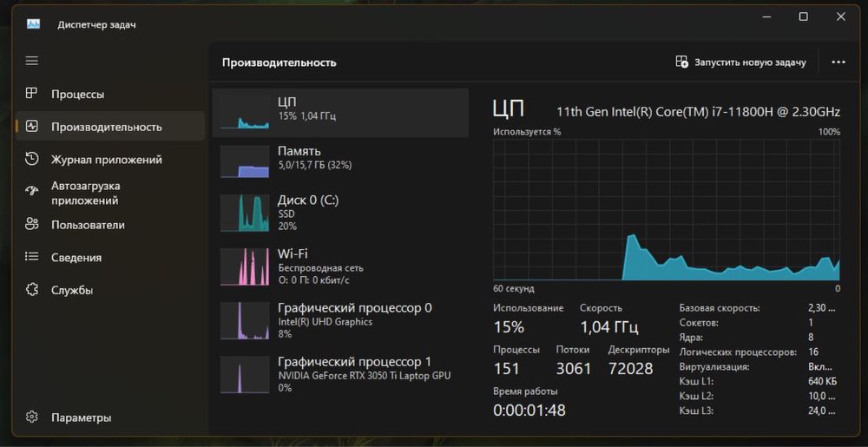This screenshot has height=447, width=868.
Task: Click the Производительность sidebar icon
Action: coord(31,126)
